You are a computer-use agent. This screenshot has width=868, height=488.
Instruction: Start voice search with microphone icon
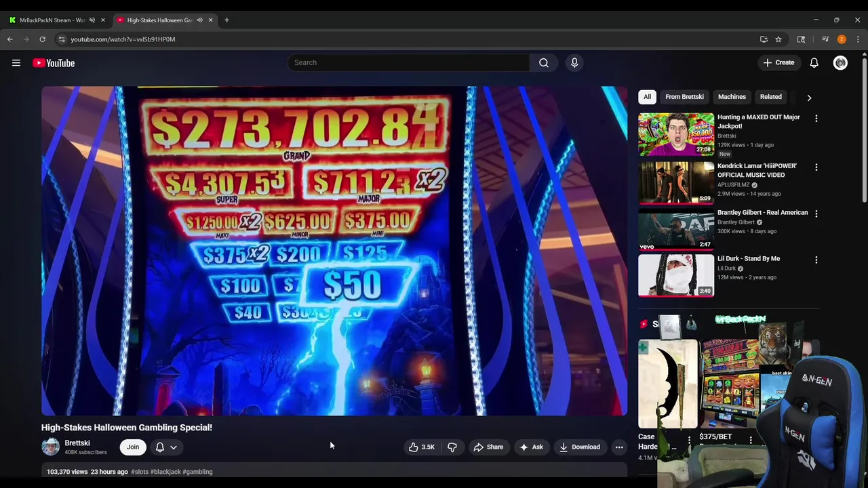[x=574, y=62]
